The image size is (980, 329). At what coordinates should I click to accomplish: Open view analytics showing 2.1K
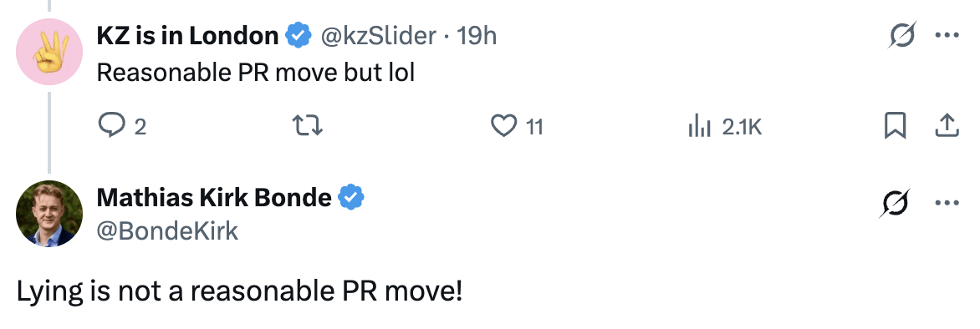724,128
